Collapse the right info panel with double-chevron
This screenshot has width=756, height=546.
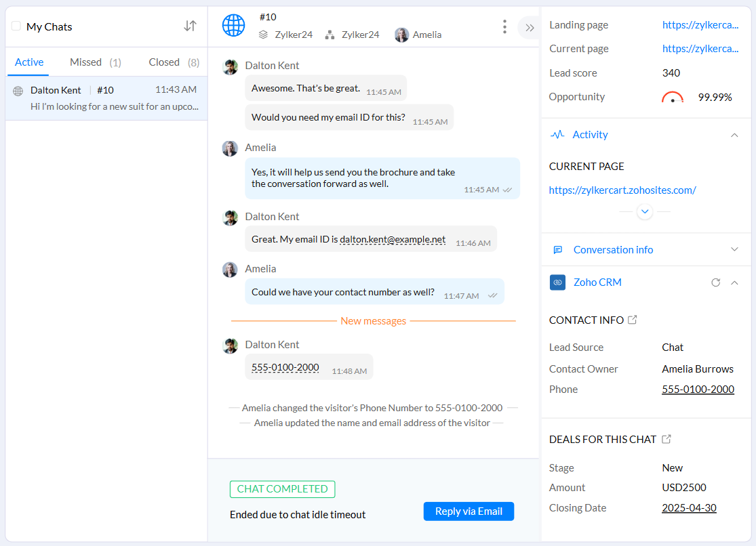pos(530,28)
